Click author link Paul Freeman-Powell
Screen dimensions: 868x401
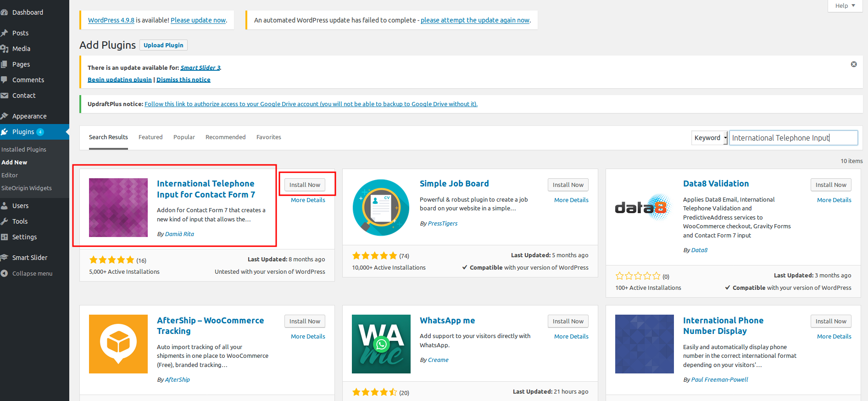[x=719, y=380]
